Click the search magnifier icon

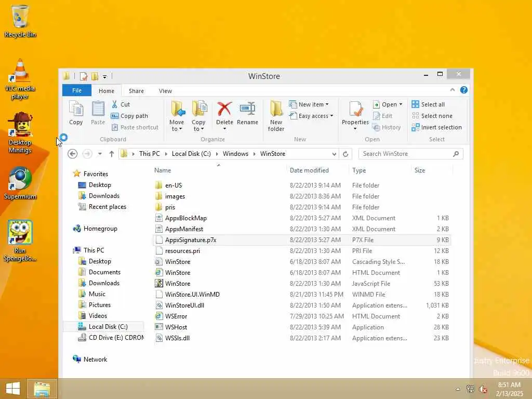tap(456, 154)
